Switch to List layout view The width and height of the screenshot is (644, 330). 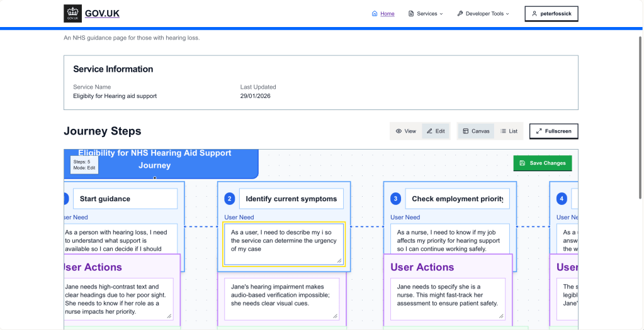509,131
